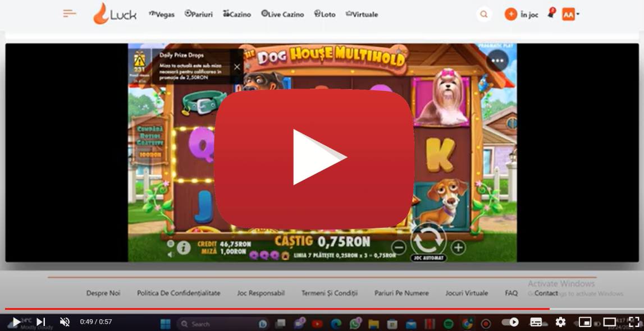Open the three-dots game options button
The width and height of the screenshot is (644, 331).
(497, 61)
